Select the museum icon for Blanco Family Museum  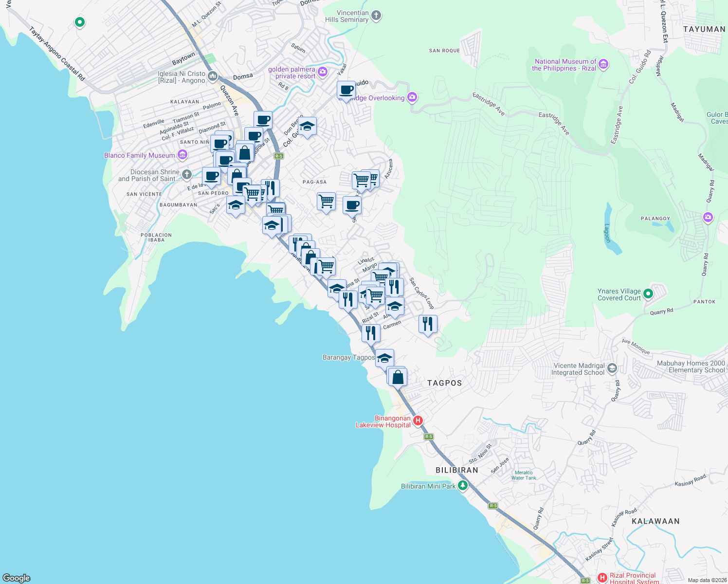point(182,155)
